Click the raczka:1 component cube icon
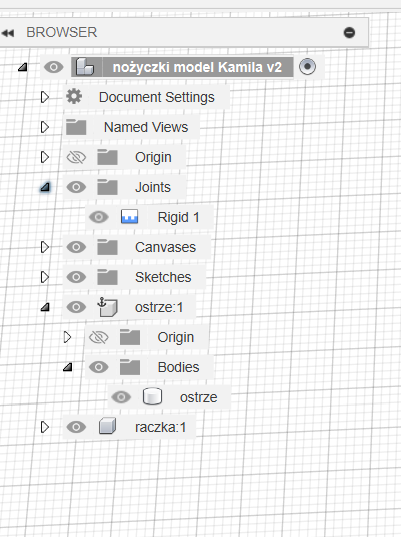 click(107, 427)
